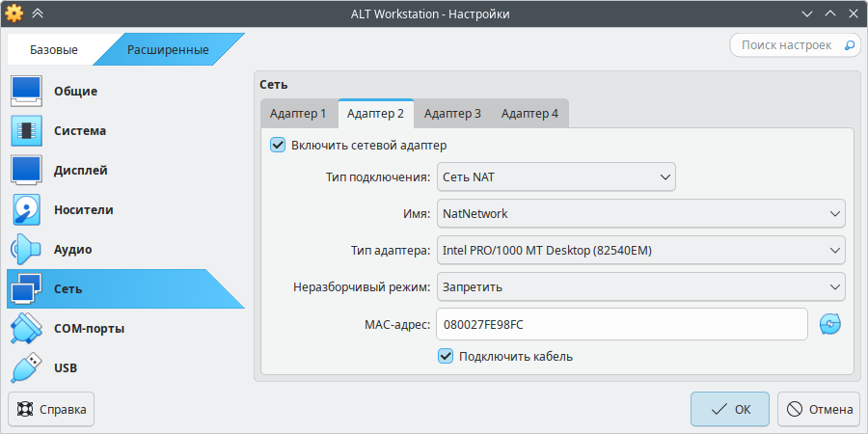Click the search magnifier icon in settings search
The height and width of the screenshot is (434, 868).
tap(850, 45)
